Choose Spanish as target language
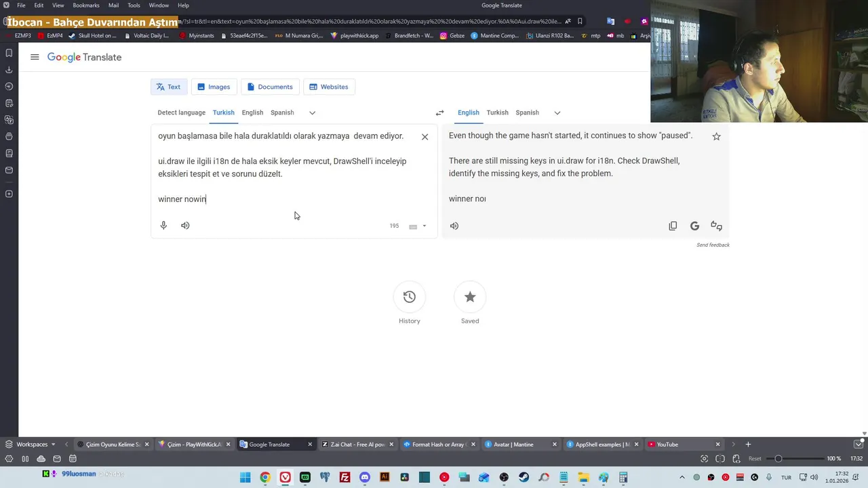The height and width of the screenshot is (488, 868). tap(527, 113)
